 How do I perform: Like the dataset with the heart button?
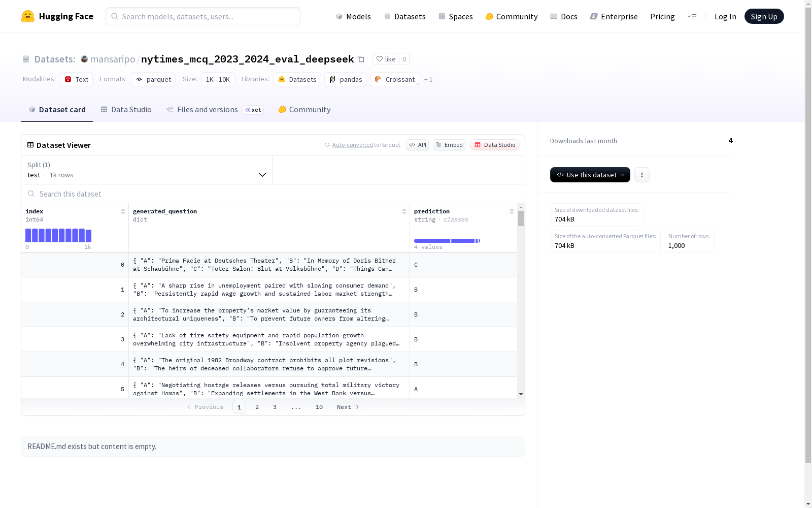tap(386, 59)
